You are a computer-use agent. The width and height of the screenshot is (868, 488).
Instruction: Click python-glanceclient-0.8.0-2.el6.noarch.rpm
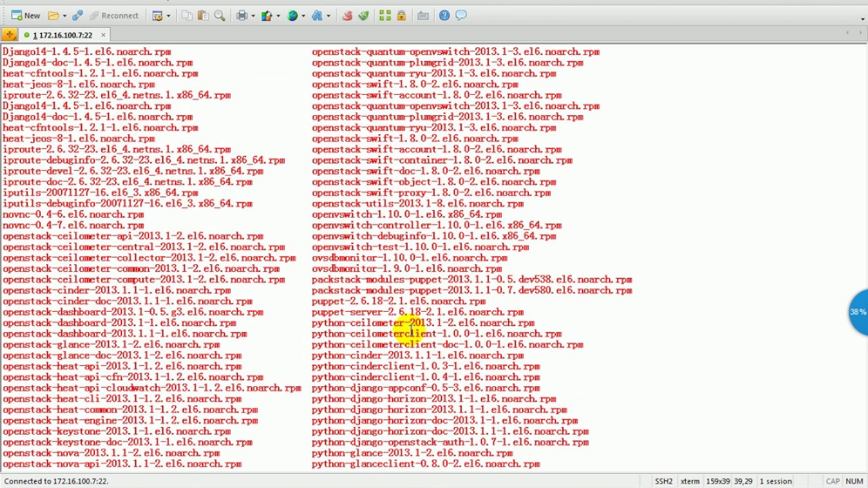pos(426,464)
